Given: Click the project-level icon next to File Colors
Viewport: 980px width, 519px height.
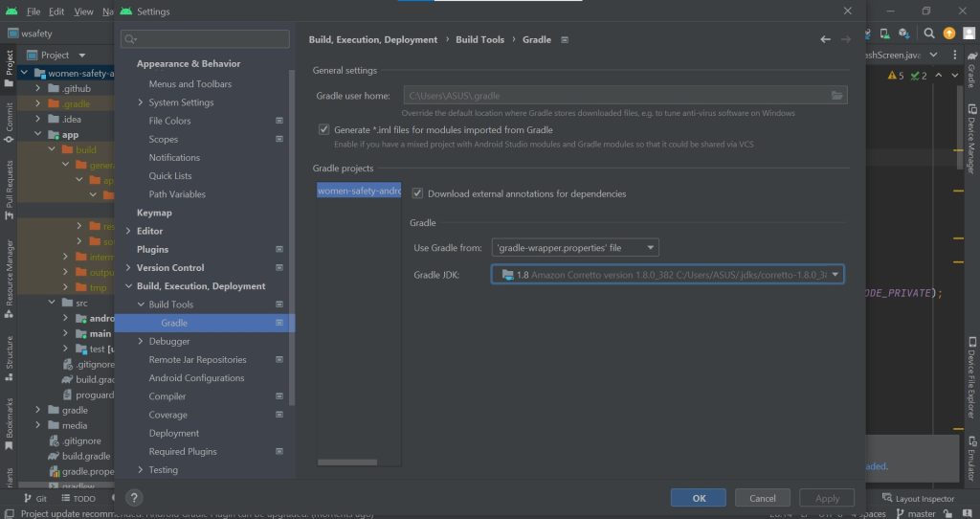Looking at the screenshot, I should click(279, 121).
